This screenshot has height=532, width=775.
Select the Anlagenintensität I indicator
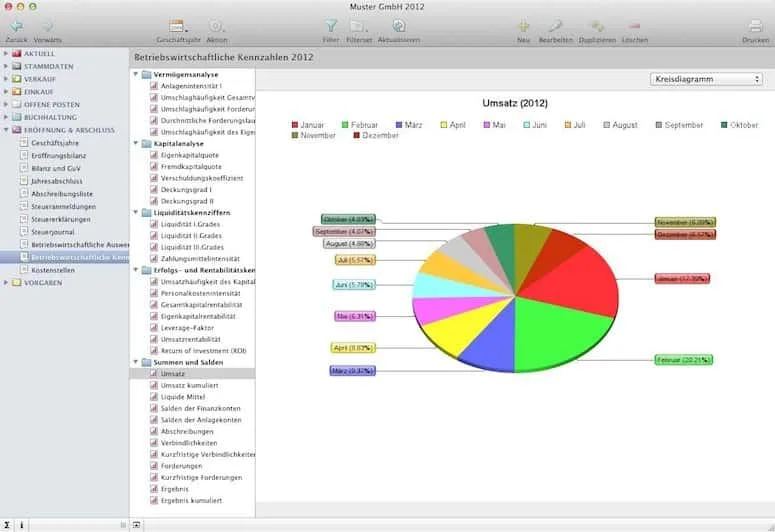click(191, 86)
